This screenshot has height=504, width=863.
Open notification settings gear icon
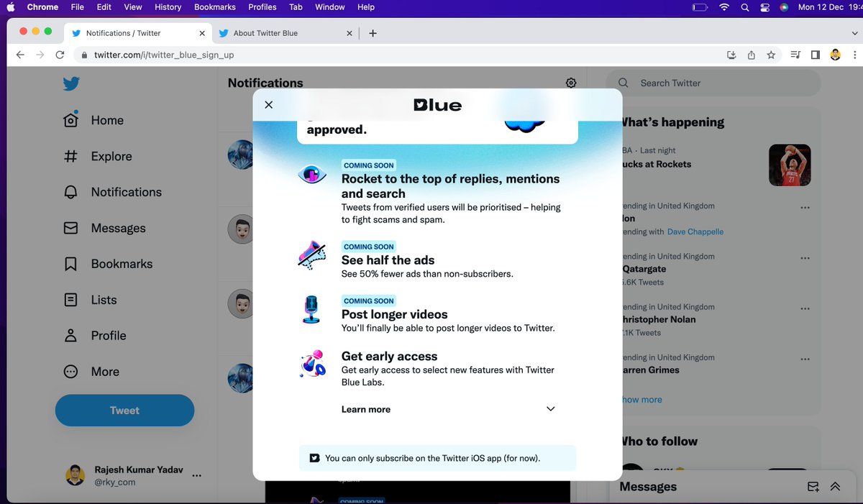(571, 83)
